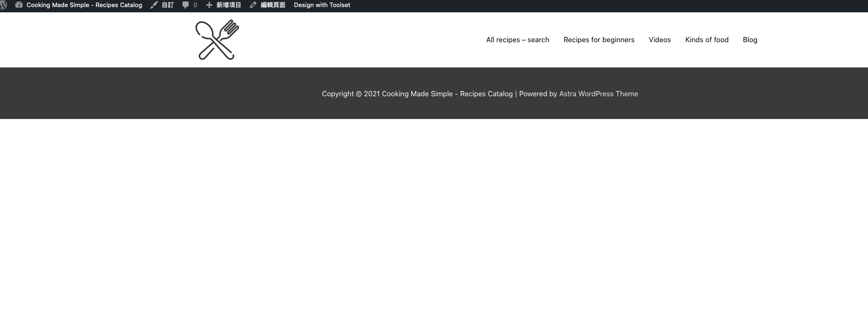Open Cooking Made Simple - Recipes Catalog admin menu
The image size is (868, 320).
[84, 5]
